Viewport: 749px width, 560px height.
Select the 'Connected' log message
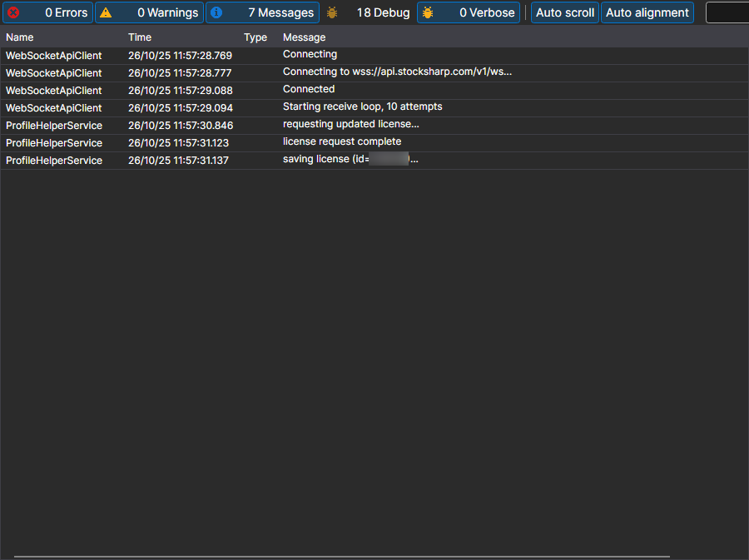point(309,89)
